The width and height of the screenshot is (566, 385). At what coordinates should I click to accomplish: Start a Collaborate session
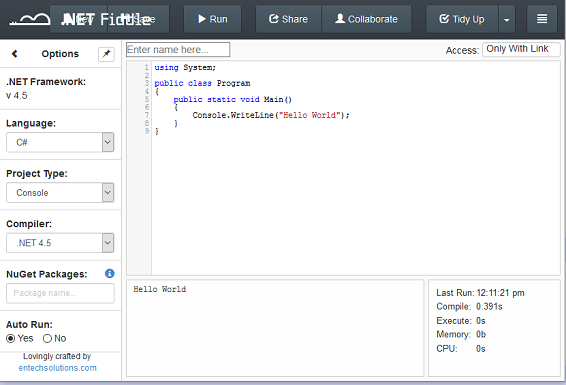click(x=366, y=19)
